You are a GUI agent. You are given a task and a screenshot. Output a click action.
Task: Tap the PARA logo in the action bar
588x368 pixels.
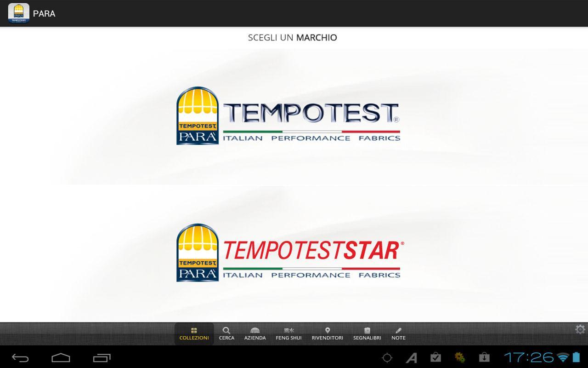pyautogui.click(x=18, y=13)
